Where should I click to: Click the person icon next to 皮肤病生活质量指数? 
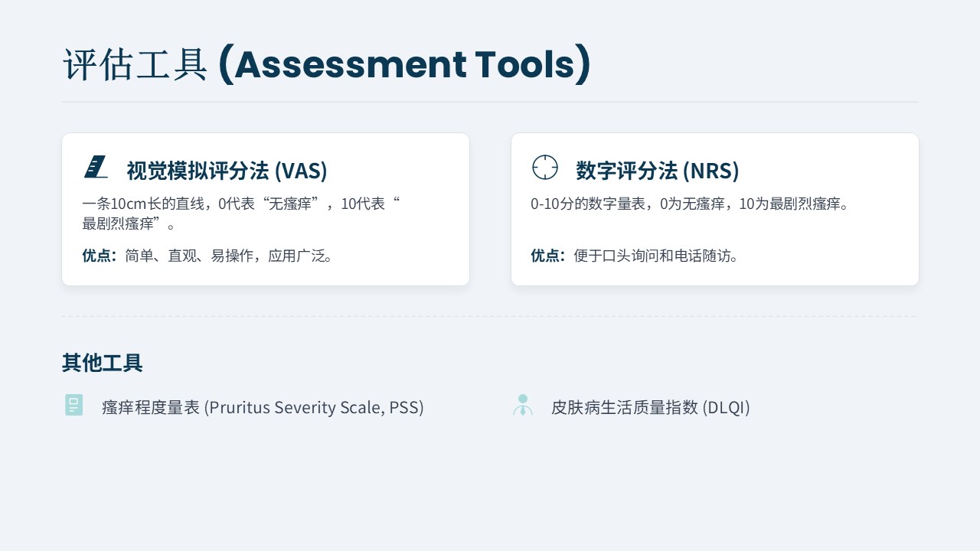click(523, 406)
